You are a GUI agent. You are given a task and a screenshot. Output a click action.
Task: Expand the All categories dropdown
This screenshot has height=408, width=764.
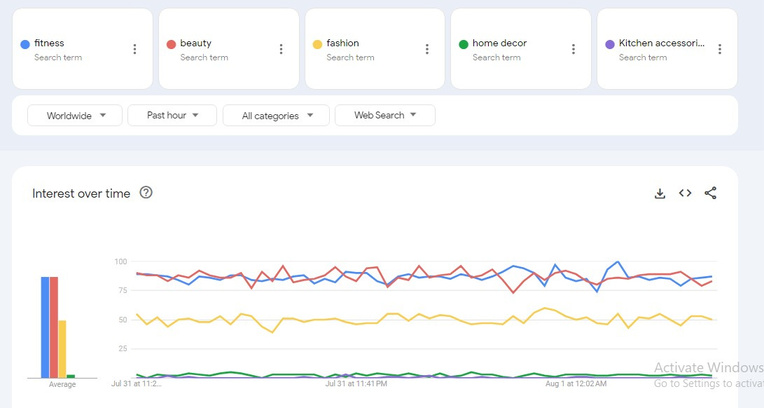(x=276, y=116)
